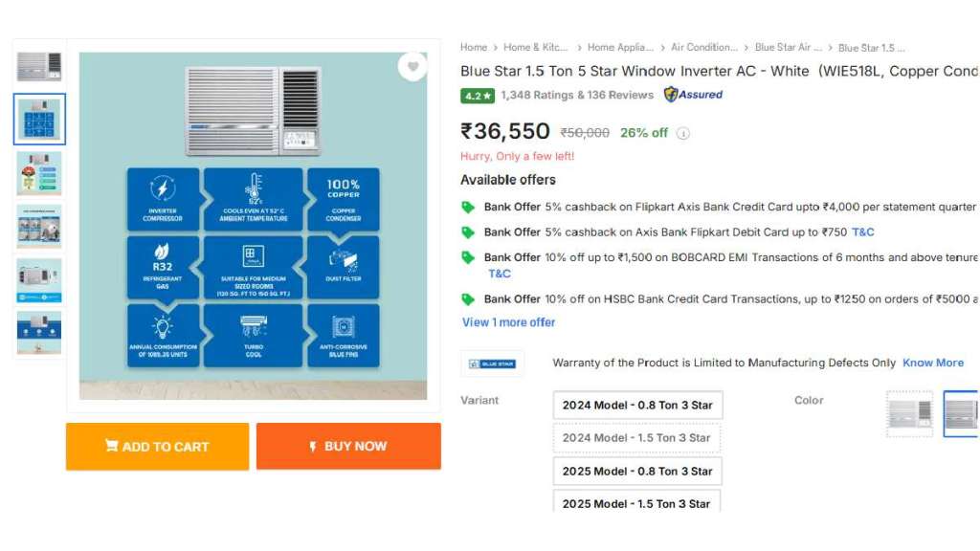The height and width of the screenshot is (551, 980).
Task: Click the price info icon beside 26% off
Action: tap(682, 134)
